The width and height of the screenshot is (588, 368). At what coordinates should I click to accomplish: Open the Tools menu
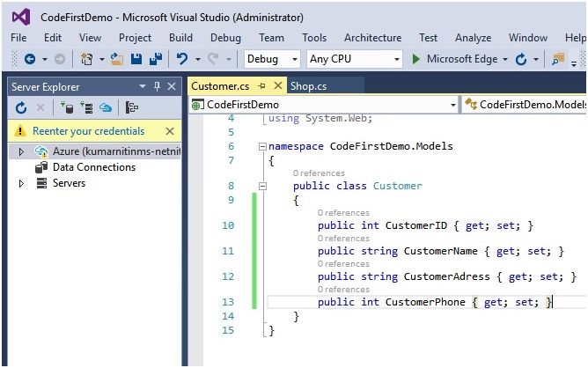coord(314,38)
